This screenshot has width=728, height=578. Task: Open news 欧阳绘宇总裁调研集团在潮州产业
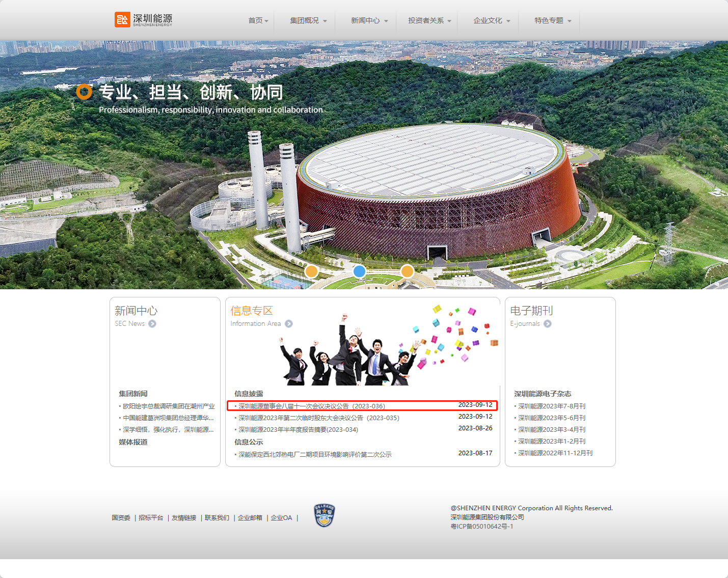[169, 406]
